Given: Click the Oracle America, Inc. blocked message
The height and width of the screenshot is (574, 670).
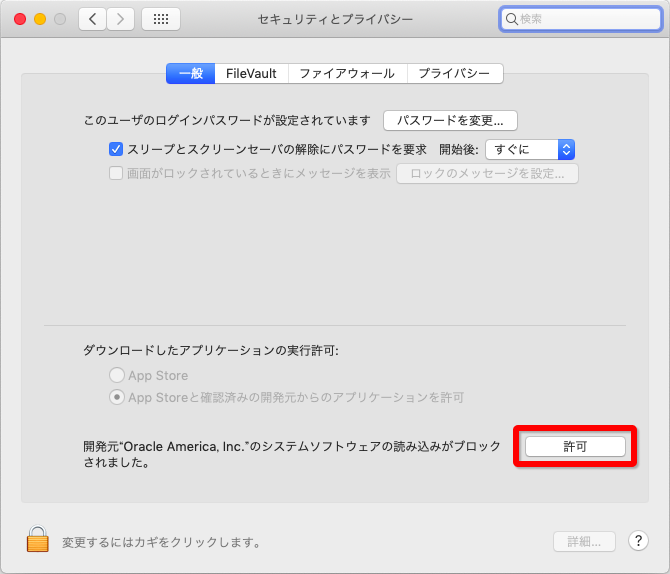Looking at the screenshot, I should pyautogui.click(x=291, y=454).
